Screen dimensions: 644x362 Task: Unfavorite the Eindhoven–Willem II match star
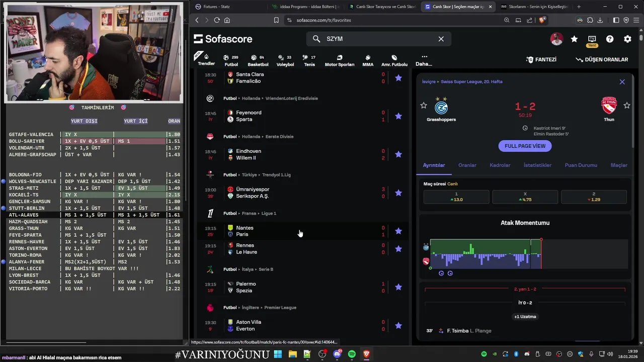[x=398, y=154]
